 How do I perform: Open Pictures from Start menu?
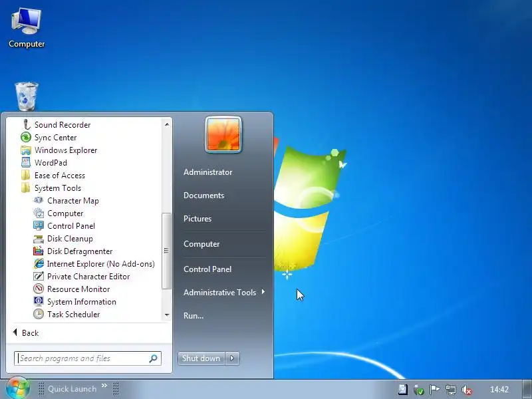tap(198, 219)
